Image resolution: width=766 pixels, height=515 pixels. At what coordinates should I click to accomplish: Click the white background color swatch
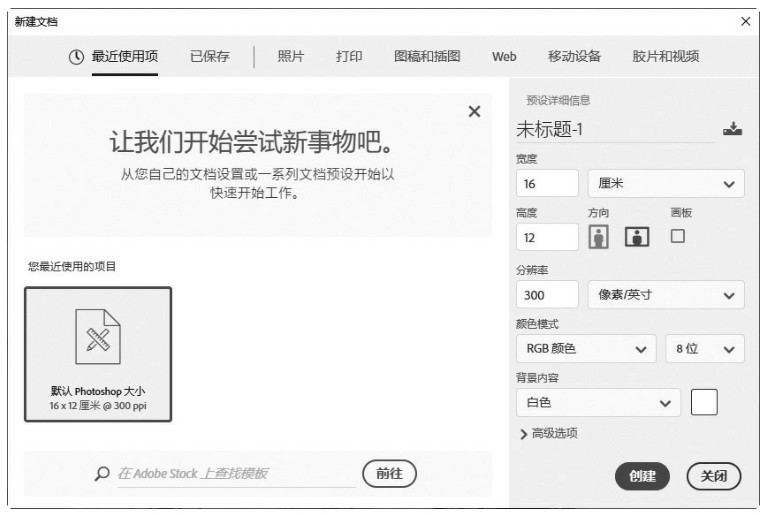(704, 403)
